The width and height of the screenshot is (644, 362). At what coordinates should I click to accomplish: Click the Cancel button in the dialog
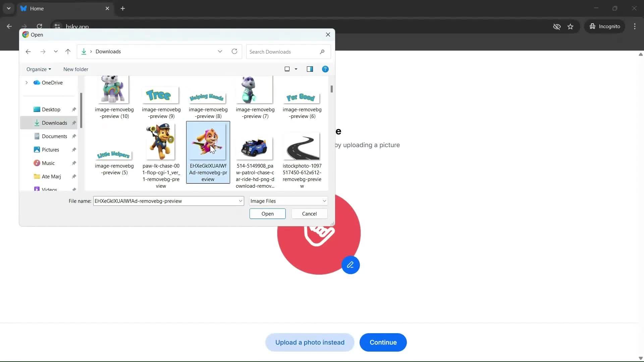(309, 214)
